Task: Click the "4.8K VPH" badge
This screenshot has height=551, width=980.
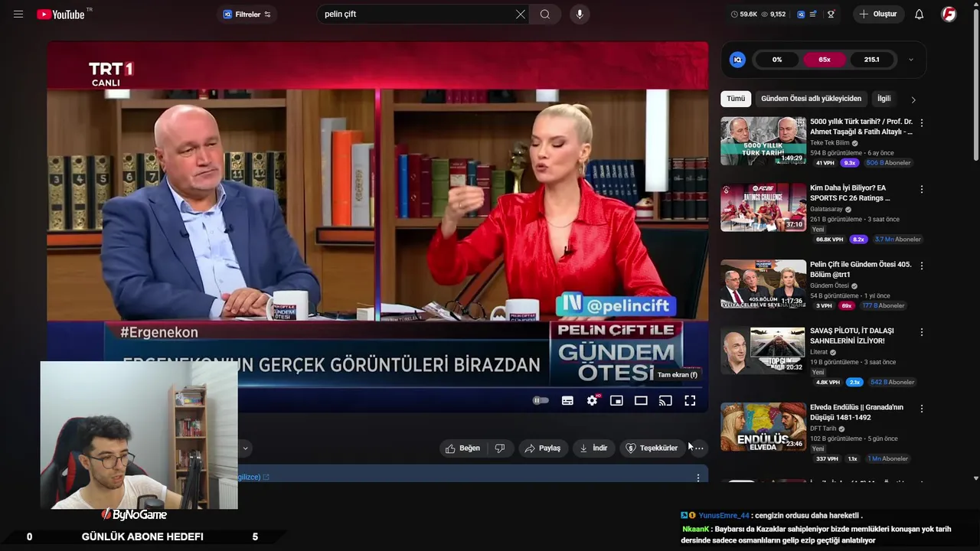Action: coord(828,383)
